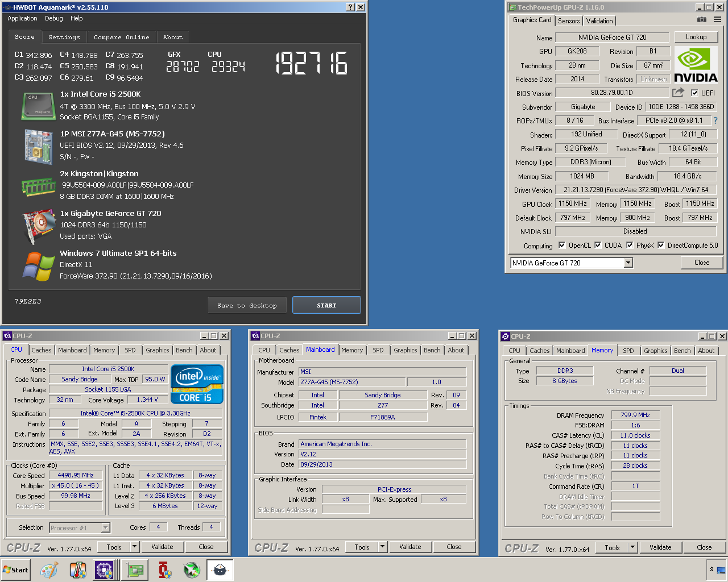728x582 pixels.
Task: Click the Driver Version field in GPU-Z
Action: (636, 190)
